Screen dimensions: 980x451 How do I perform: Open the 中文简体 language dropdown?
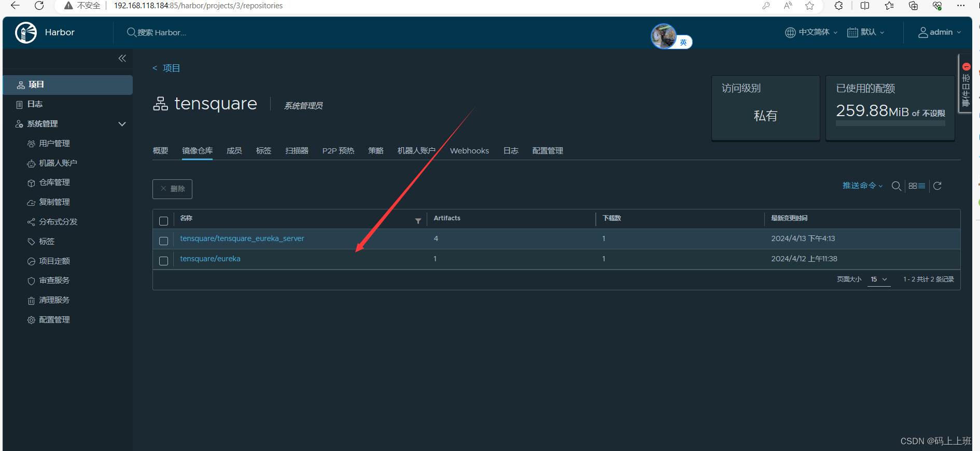tap(811, 32)
